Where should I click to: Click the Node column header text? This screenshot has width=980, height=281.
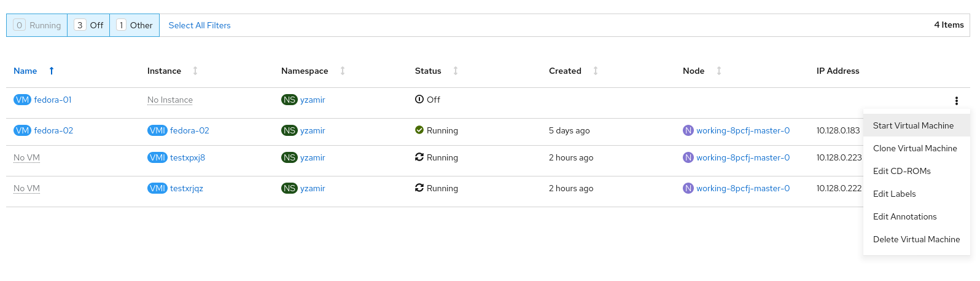tap(693, 71)
